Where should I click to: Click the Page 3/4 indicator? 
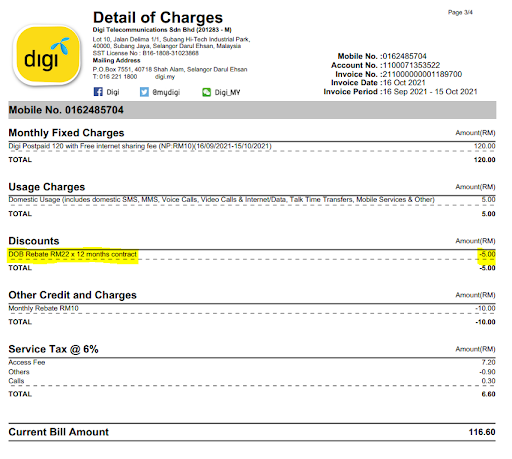[460, 12]
